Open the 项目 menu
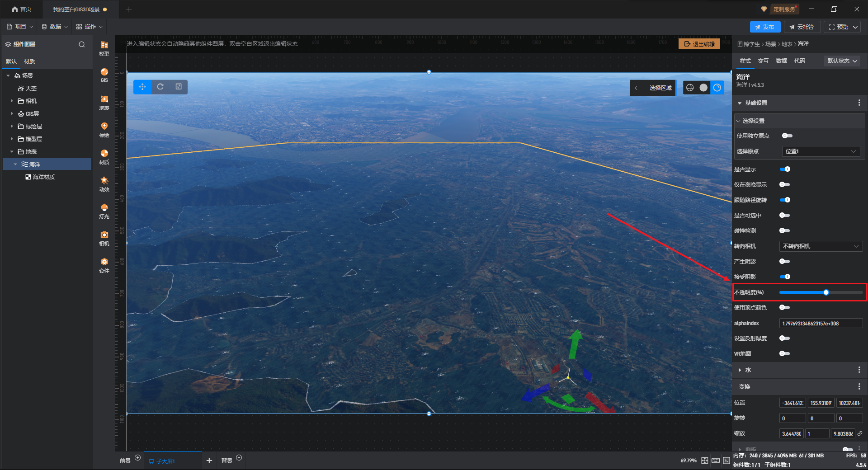The image size is (868, 470). coord(20,27)
